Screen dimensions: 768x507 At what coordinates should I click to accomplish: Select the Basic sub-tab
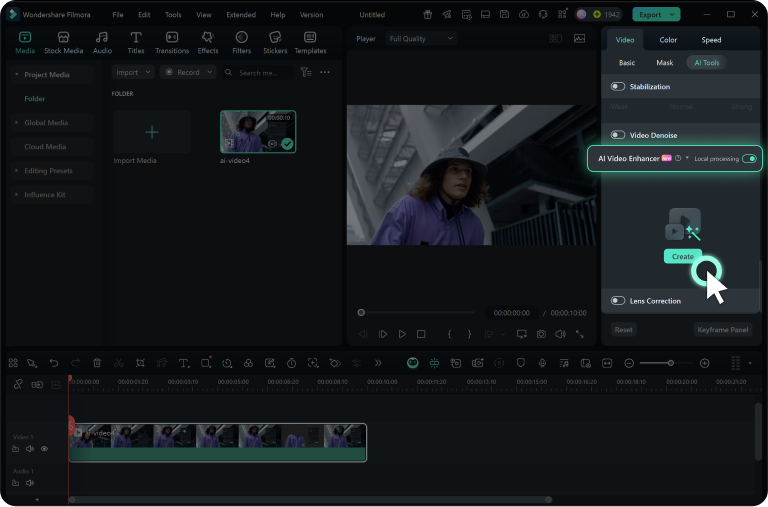coord(627,63)
